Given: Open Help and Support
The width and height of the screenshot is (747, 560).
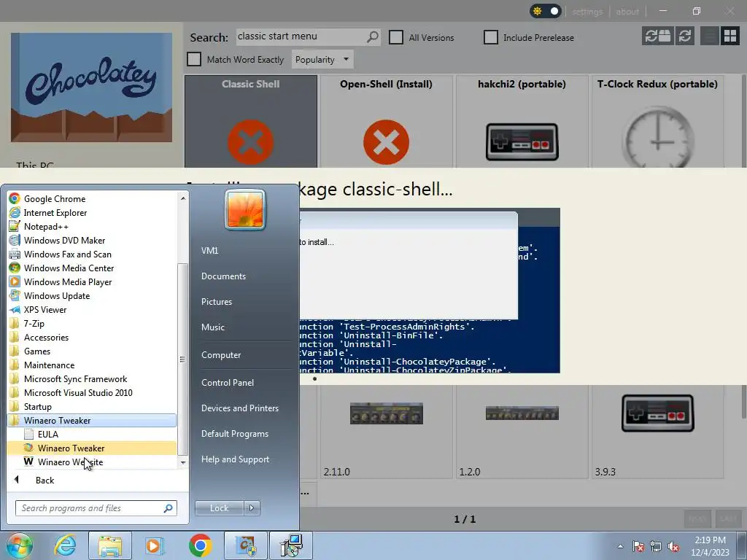Looking at the screenshot, I should tap(235, 459).
